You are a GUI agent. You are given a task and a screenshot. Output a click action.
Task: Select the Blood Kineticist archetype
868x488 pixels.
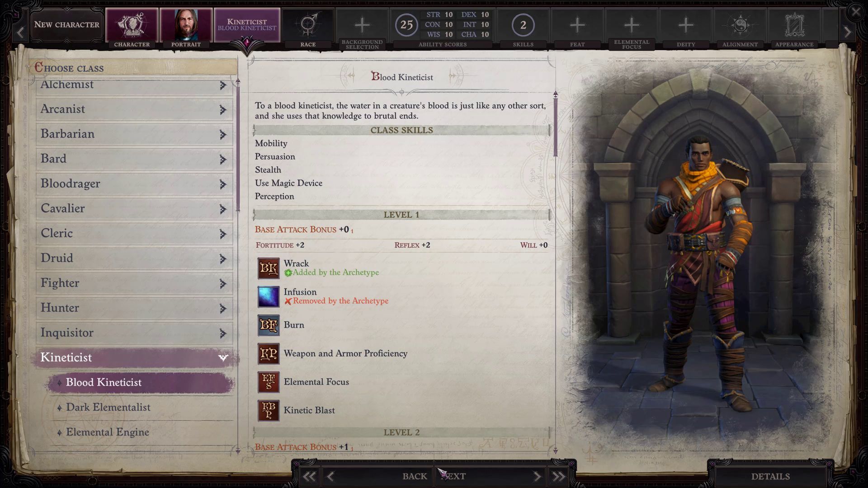pyautogui.click(x=140, y=383)
